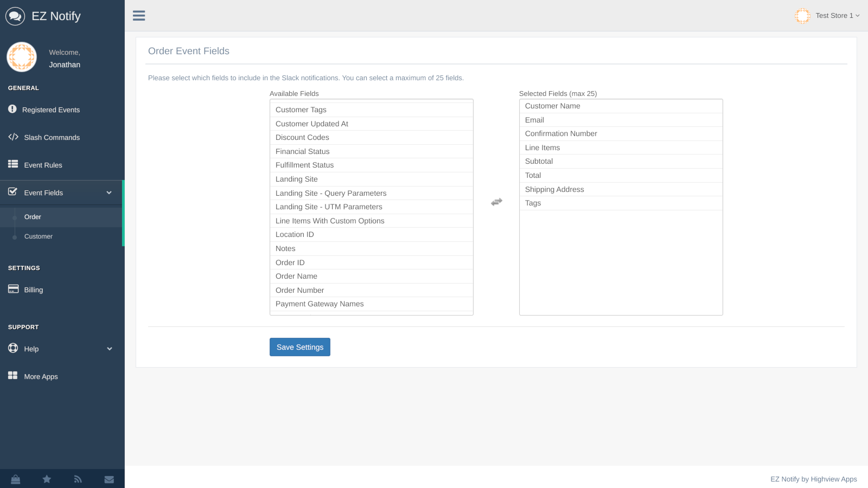Click the Save Settings button
The width and height of the screenshot is (868, 488).
tap(299, 346)
